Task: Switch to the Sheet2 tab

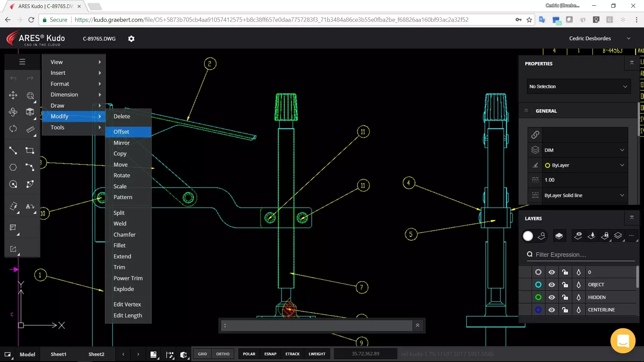Action: (x=96, y=354)
